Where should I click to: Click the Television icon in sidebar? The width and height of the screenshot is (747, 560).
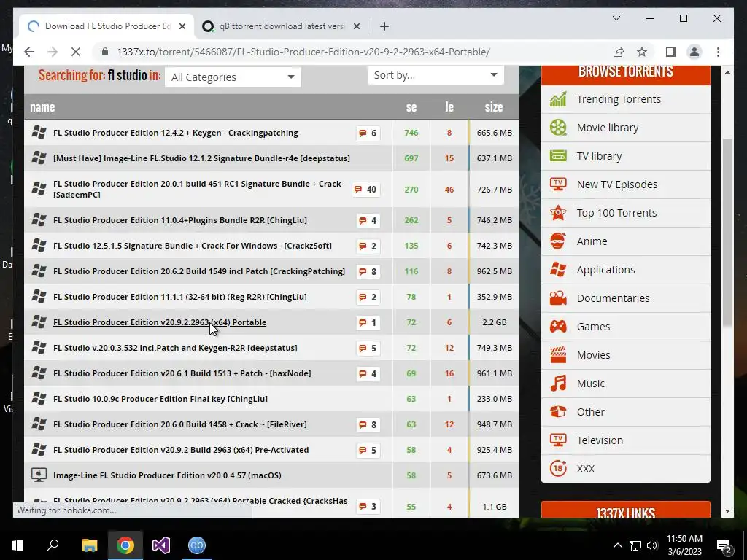point(558,440)
